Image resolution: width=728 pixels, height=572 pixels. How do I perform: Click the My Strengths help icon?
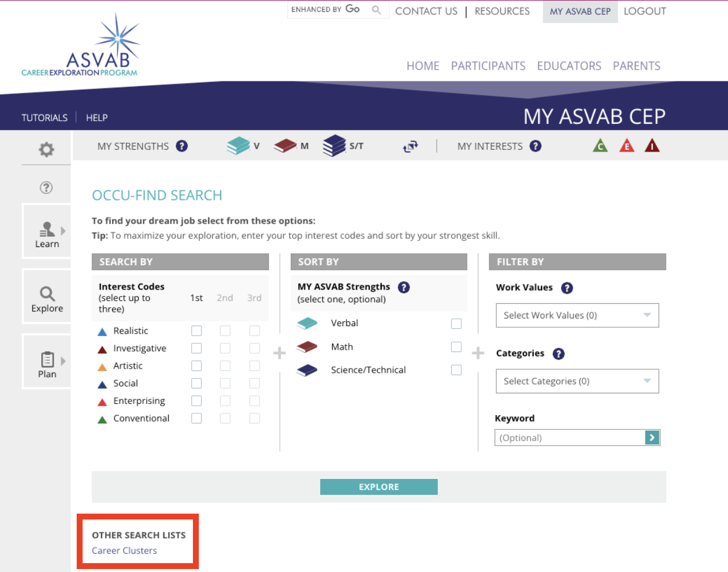pyautogui.click(x=182, y=146)
